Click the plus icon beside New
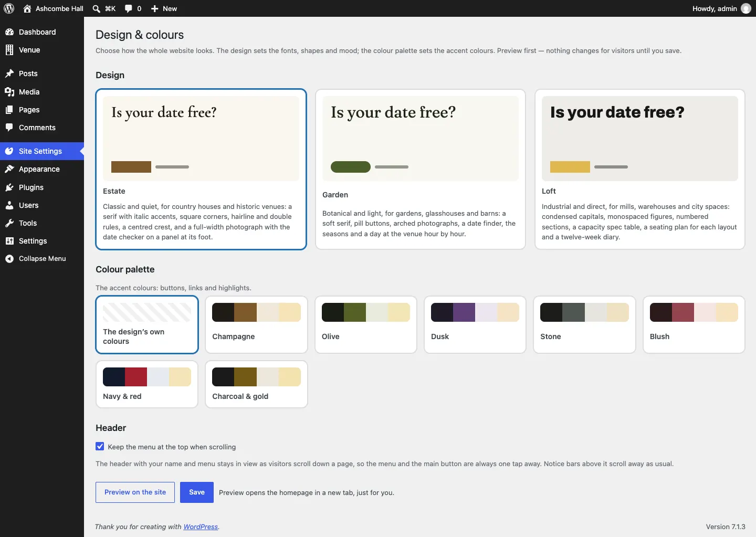 click(x=155, y=8)
